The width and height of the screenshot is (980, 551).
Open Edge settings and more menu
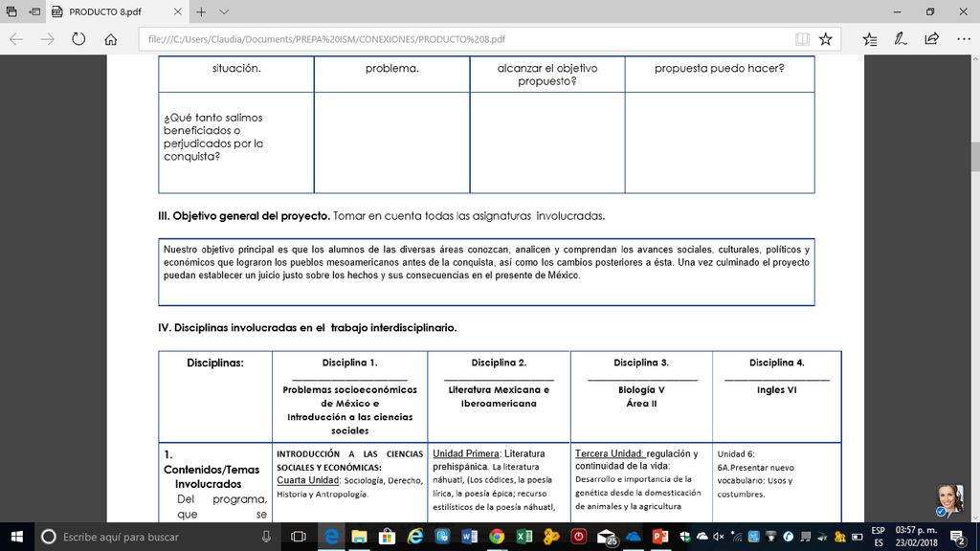pyautogui.click(x=964, y=38)
